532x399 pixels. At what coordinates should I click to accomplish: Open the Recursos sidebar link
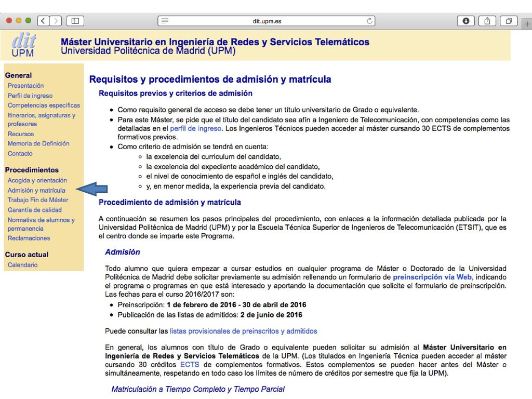21,134
